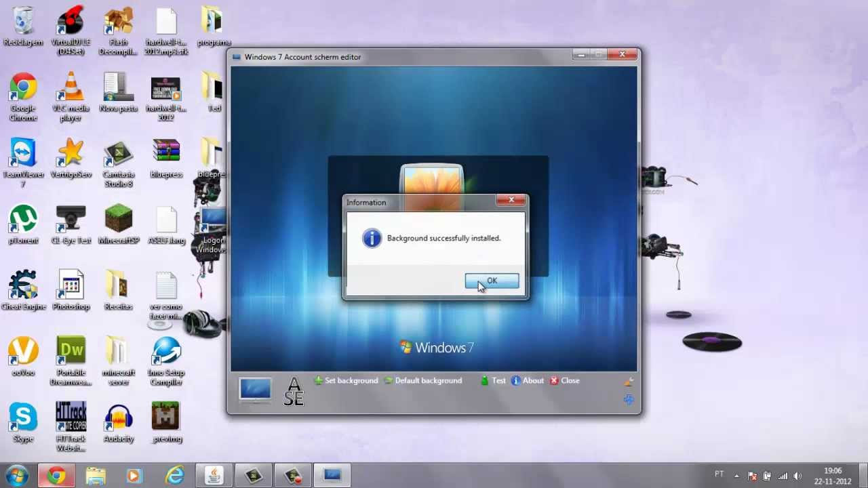Click Chrome in the taskbar
868x488 pixels.
point(57,476)
